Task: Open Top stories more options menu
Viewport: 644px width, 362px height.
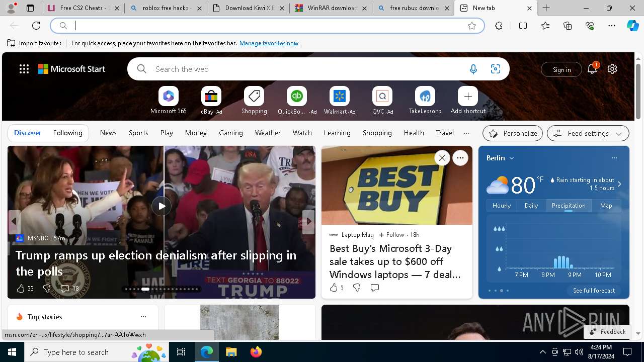Action: pyautogui.click(x=143, y=317)
